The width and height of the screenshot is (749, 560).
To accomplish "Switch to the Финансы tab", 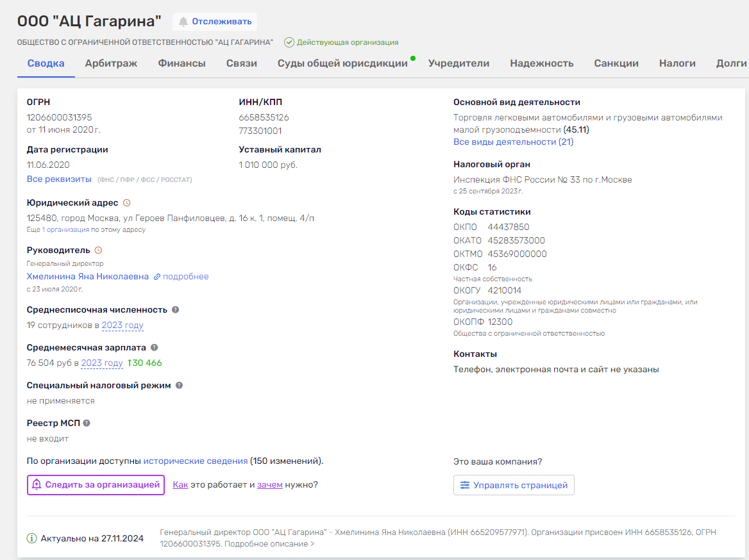I will coord(181,63).
